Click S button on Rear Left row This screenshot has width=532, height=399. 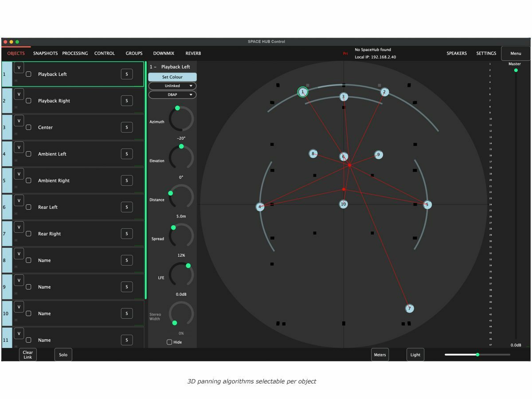tap(126, 207)
